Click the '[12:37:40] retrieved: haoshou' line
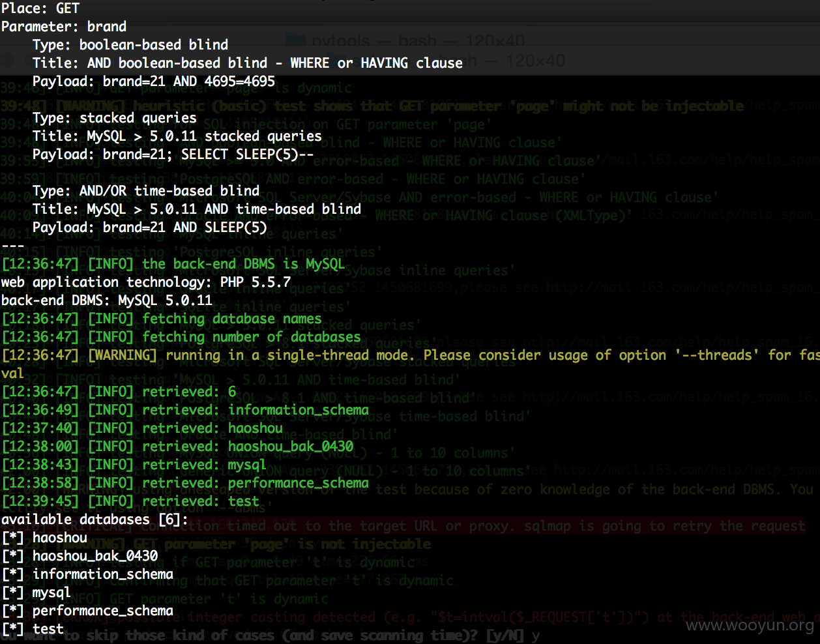The width and height of the screenshot is (820, 644). point(142,428)
